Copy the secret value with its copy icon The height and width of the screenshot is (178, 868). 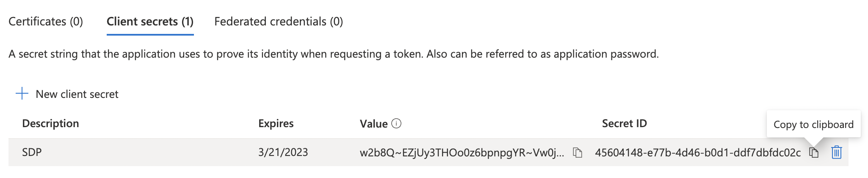(x=578, y=153)
